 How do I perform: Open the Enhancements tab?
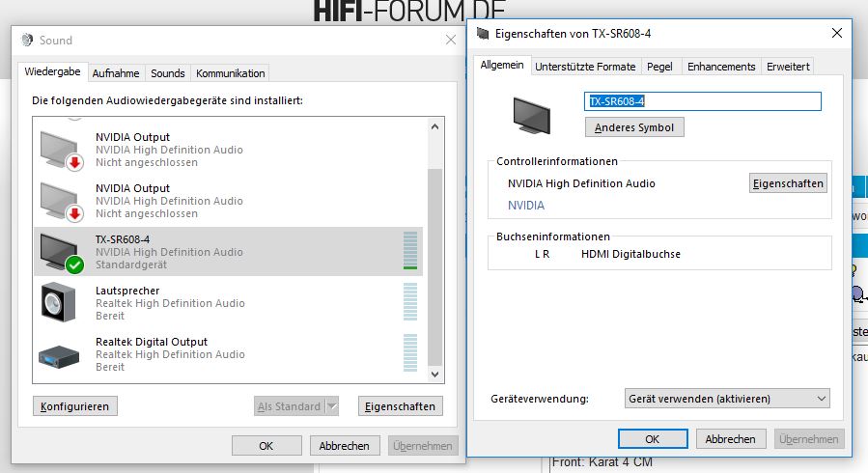(721, 67)
